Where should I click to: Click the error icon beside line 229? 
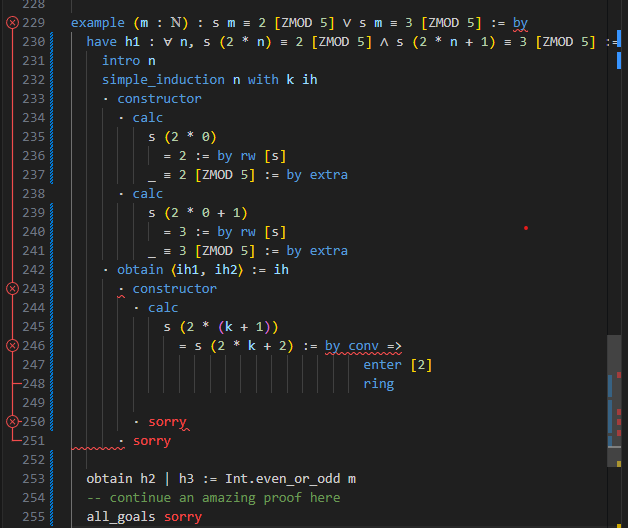tap(12, 22)
